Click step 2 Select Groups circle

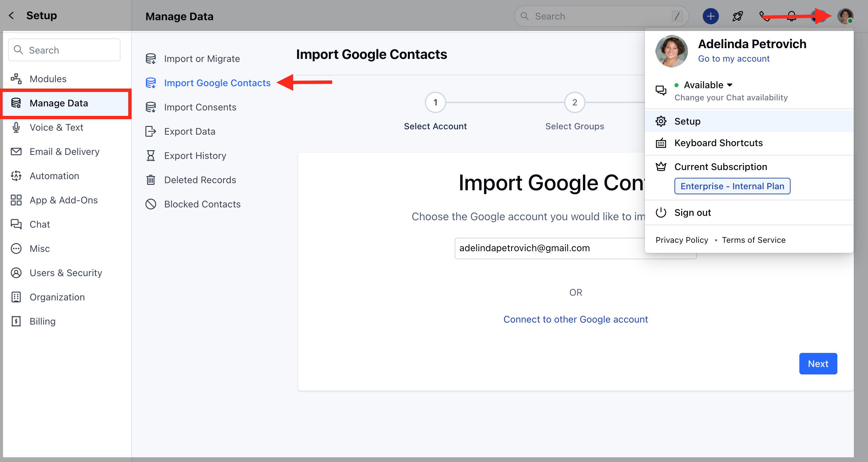pos(575,102)
